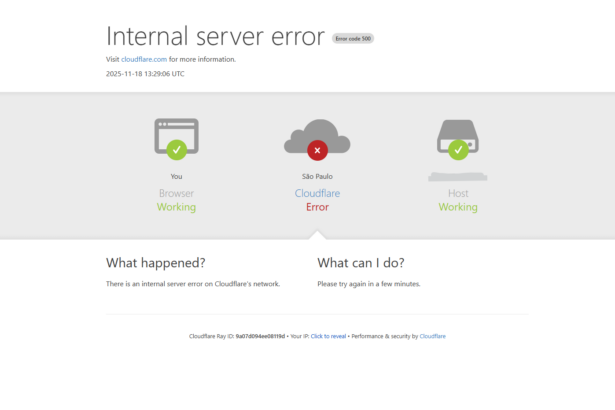Image resolution: width=615 pixels, height=410 pixels.
Task: Open the Cloudflare link under São Paulo
Action: pyautogui.click(x=317, y=193)
